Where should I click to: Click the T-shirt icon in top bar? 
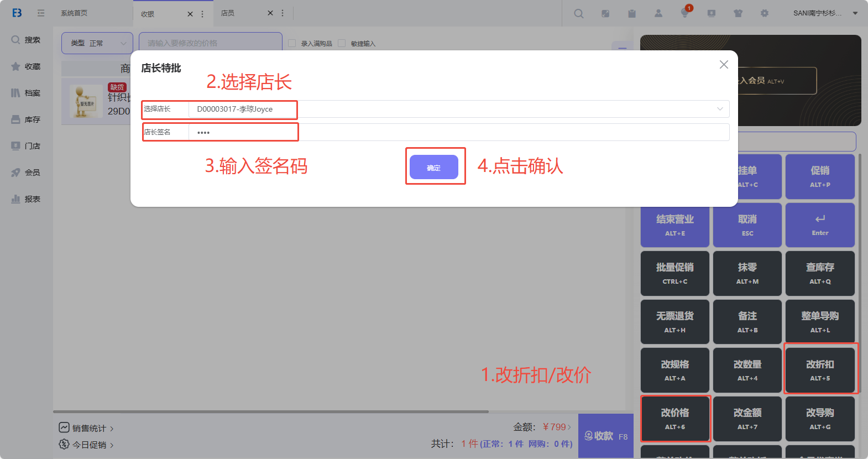click(738, 13)
